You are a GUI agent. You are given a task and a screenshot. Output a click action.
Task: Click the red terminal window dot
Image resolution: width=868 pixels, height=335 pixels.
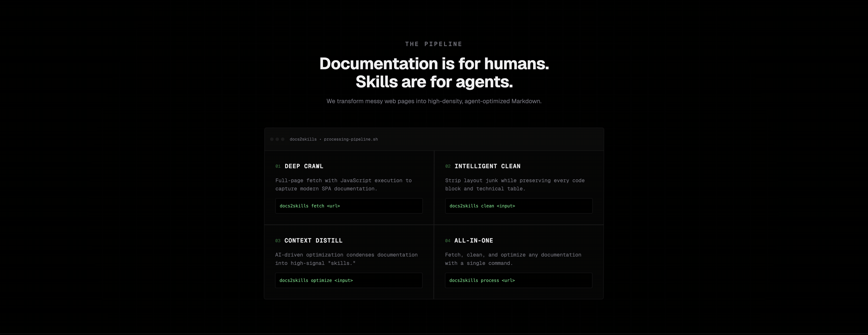(272, 139)
